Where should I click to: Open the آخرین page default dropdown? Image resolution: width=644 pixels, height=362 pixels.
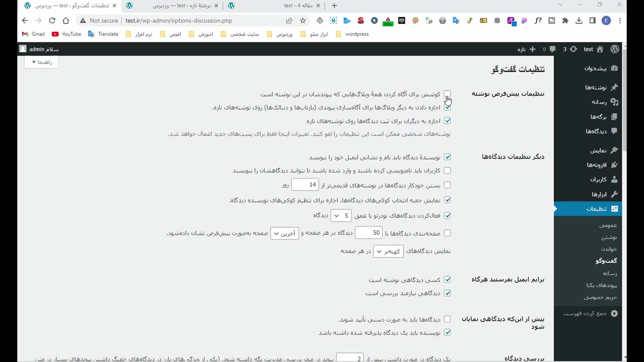point(284,233)
